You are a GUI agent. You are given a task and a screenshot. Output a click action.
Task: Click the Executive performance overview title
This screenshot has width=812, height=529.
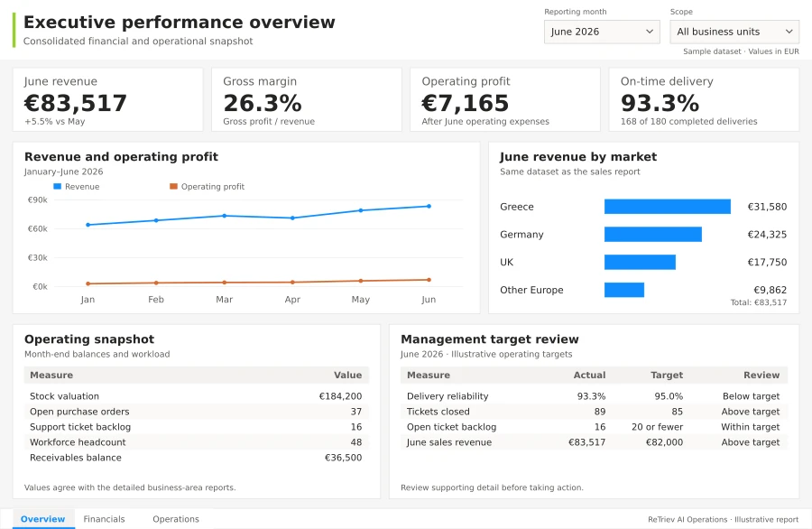pyautogui.click(x=180, y=23)
